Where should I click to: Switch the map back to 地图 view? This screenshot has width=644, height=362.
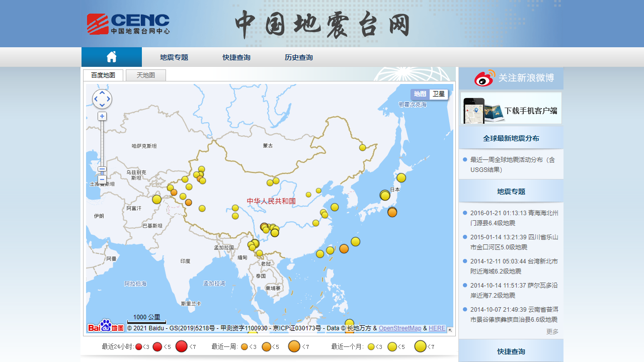pos(420,94)
